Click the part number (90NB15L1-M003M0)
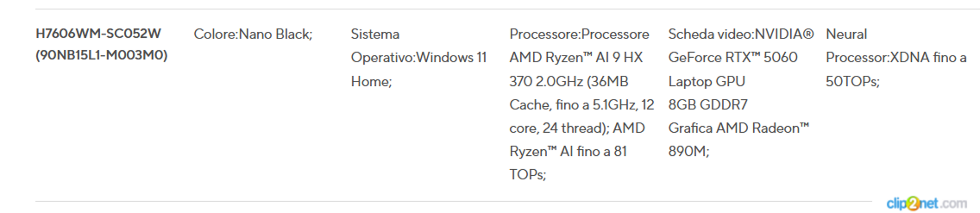Image resolution: width=980 pixels, height=213 pixels. pyautogui.click(x=101, y=55)
